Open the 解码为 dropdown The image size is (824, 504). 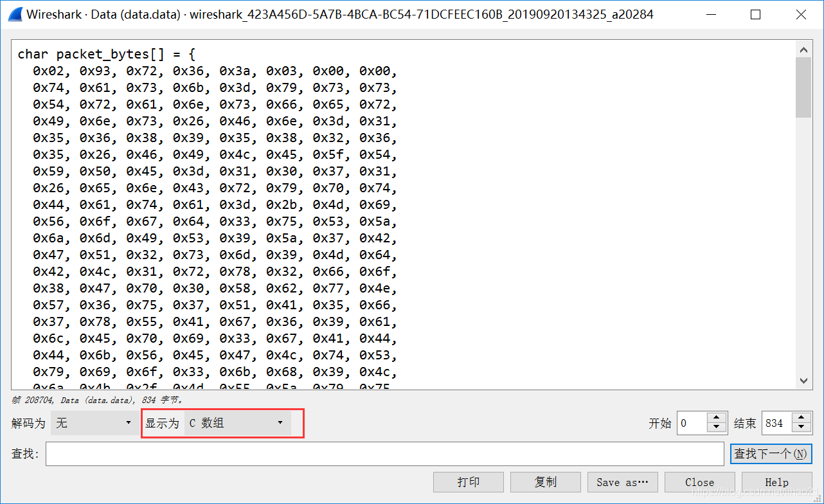coord(93,423)
